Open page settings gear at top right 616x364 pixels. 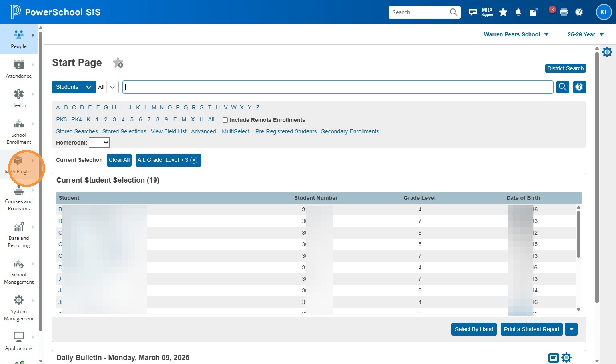point(607,52)
